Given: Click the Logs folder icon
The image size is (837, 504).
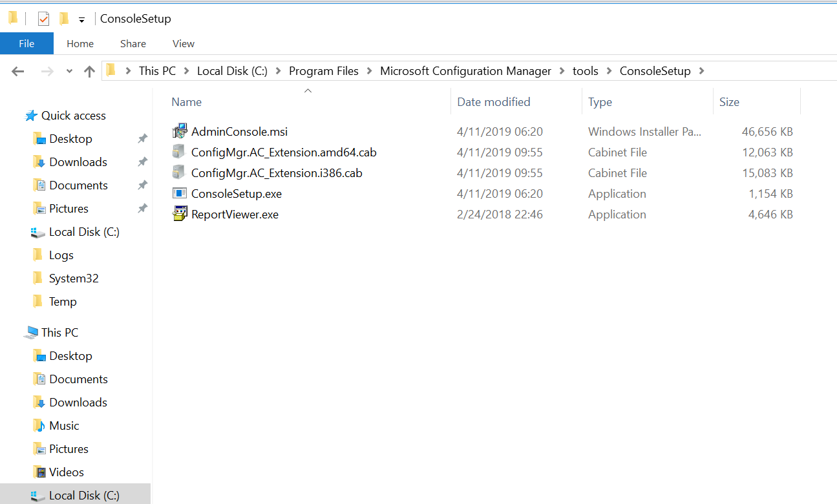Looking at the screenshot, I should point(38,255).
